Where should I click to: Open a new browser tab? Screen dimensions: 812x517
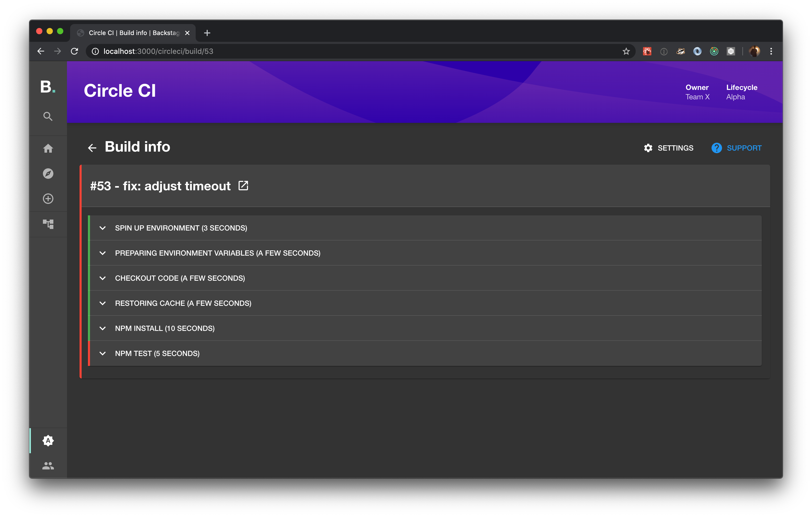click(x=207, y=33)
